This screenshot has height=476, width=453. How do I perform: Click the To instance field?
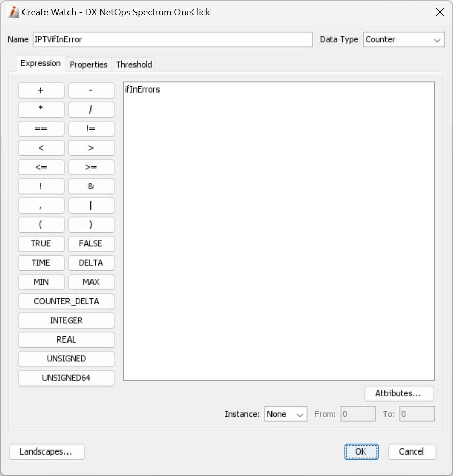coord(417,414)
